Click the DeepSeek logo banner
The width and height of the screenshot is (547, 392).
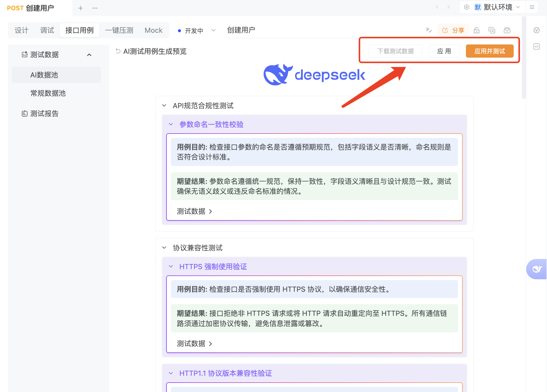coord(314,75)
